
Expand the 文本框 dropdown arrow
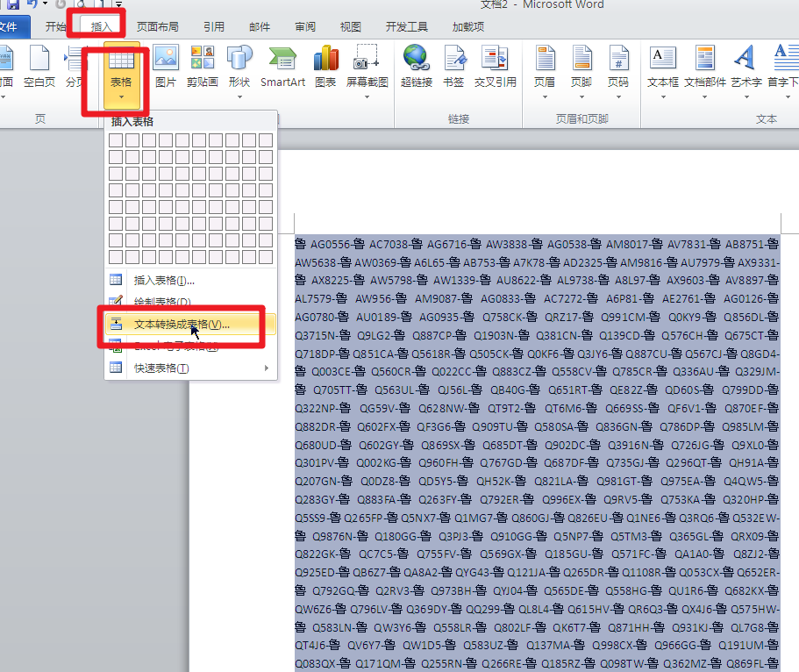pos(663,97)
